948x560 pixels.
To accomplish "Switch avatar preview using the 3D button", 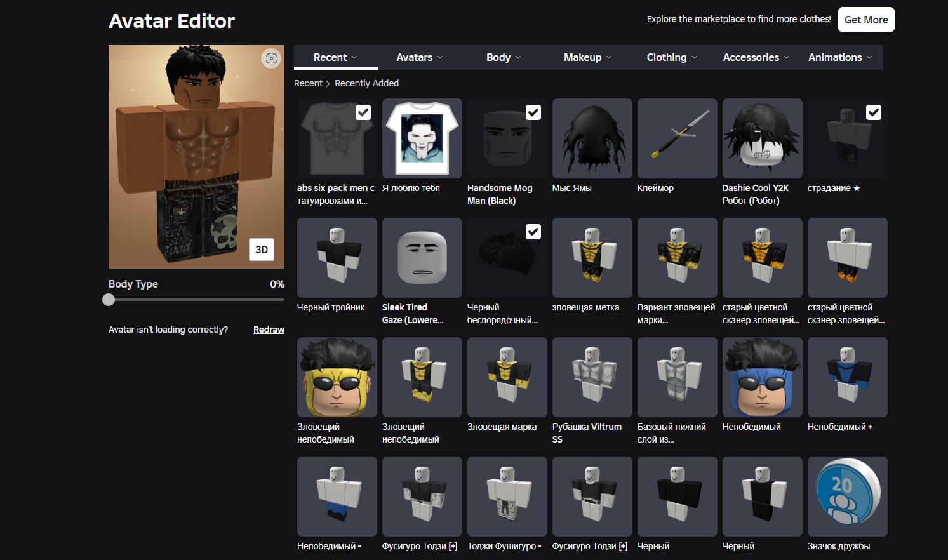I will pyautogui.click(x=262, y=250).
